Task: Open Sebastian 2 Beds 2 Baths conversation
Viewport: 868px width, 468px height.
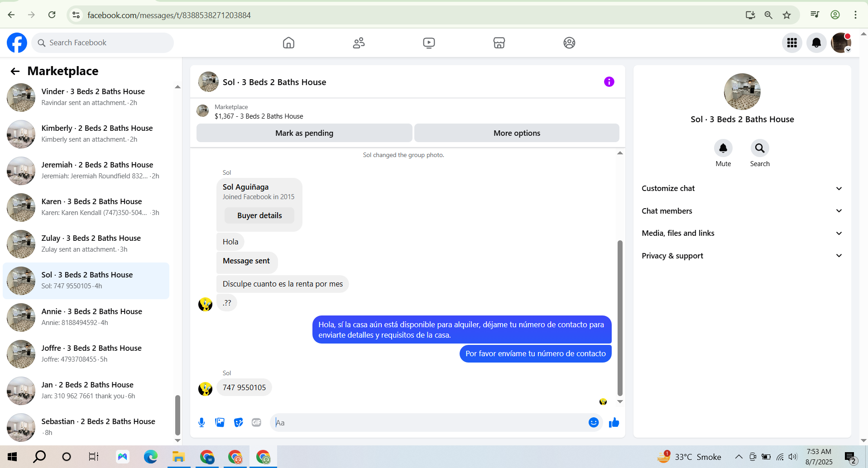Action: pyautogui.click(x=86, y=427)
